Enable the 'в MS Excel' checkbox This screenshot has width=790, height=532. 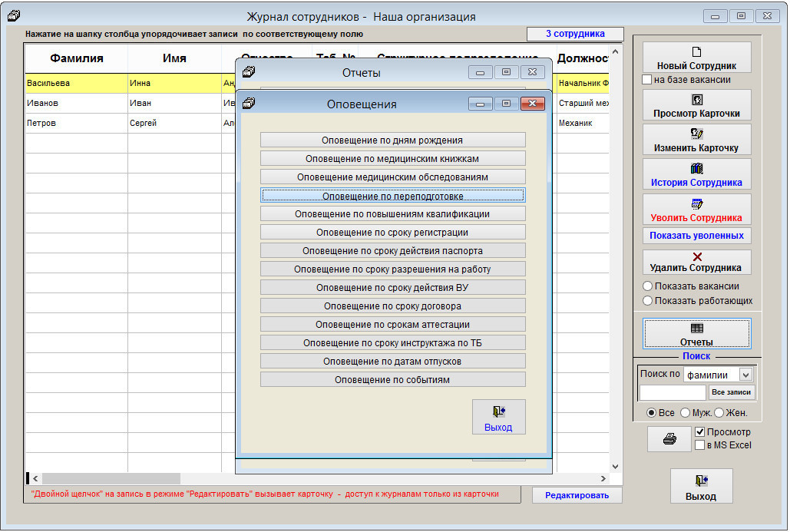699,445
